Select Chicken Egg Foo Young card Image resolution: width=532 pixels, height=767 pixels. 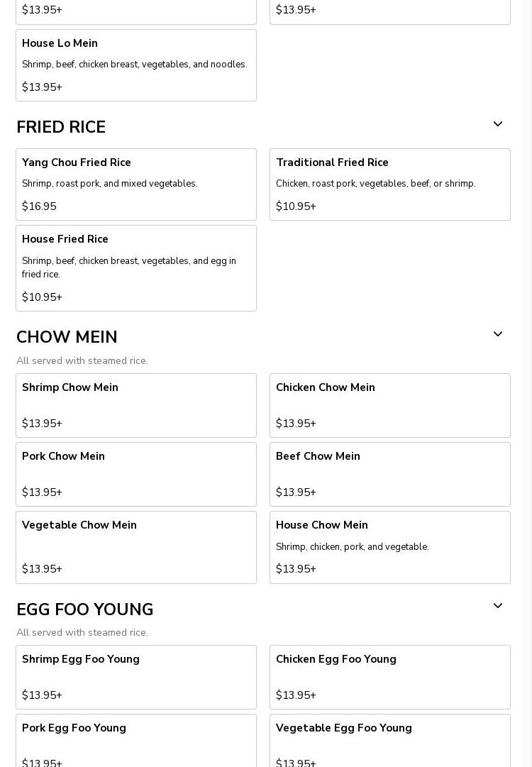click(x=390, y=677)
